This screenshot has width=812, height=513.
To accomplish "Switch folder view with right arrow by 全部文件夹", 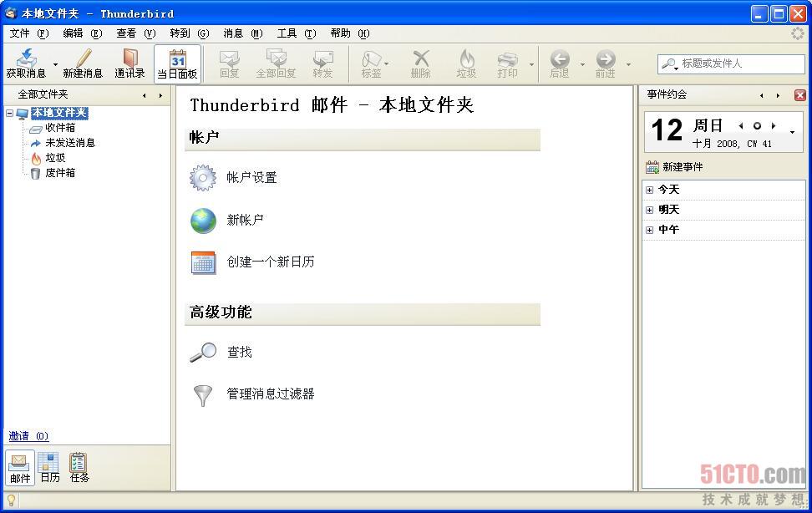I will (160, 95).
